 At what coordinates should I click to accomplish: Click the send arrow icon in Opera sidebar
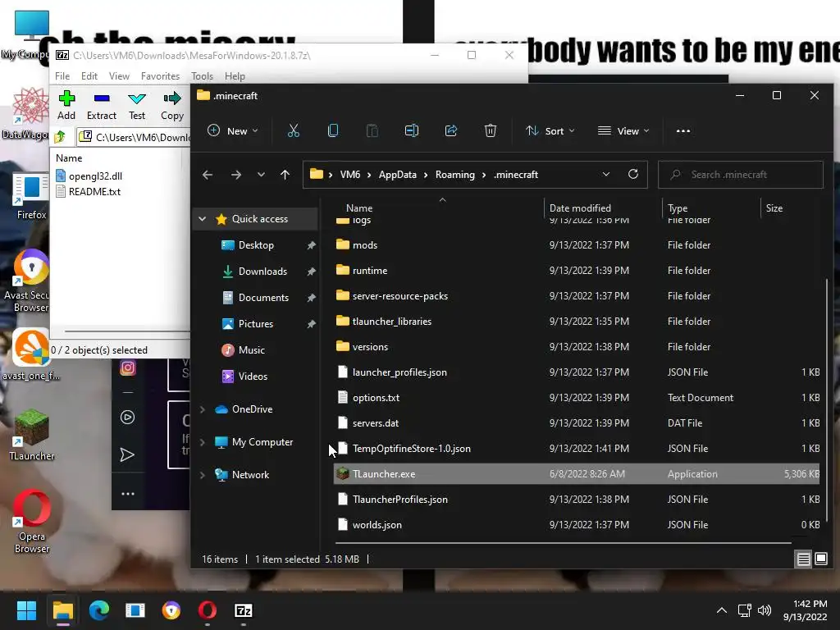click(x=127, y=454)
